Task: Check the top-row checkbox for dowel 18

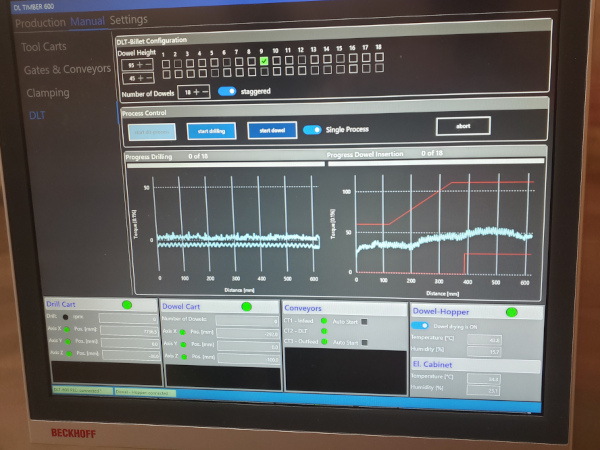Action: point(379,57)
